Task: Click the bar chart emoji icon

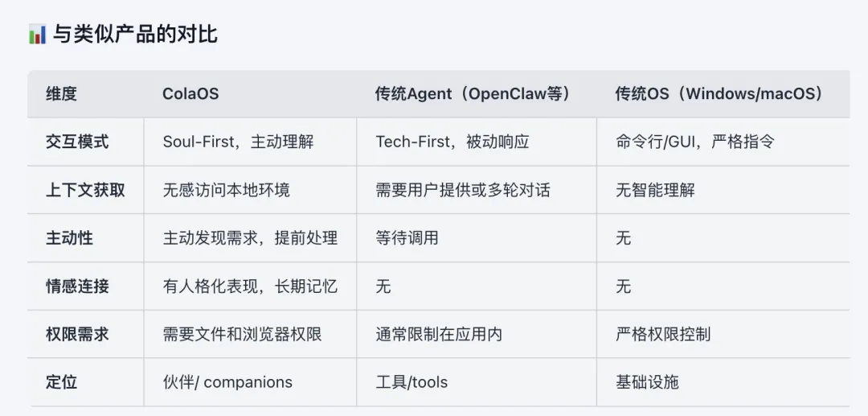Action: (37, 35)
